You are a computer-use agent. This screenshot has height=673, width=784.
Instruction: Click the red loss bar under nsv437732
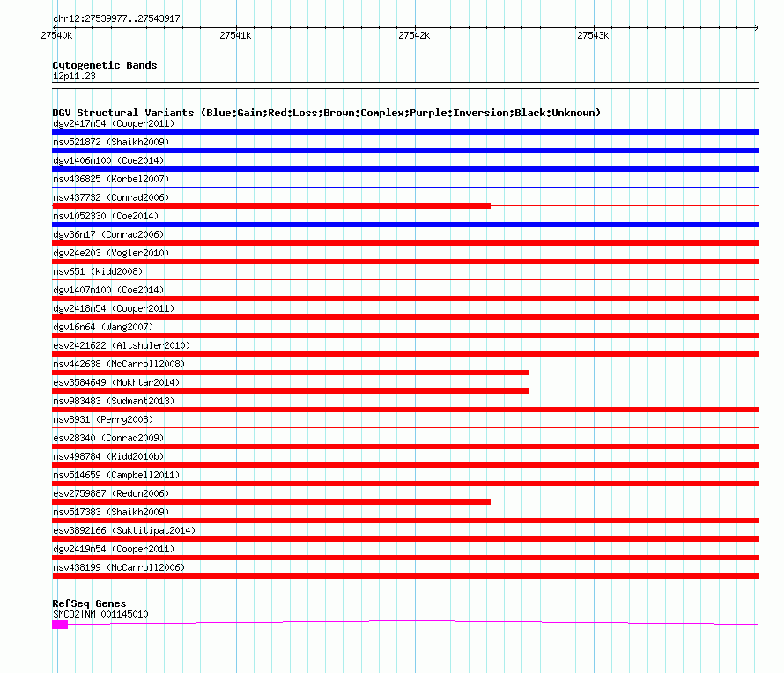click(271, 206)
